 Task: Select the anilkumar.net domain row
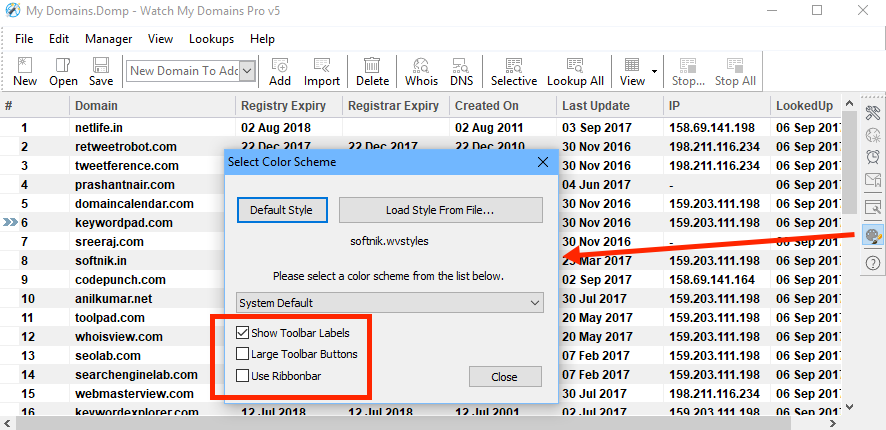(x=421, y=298)
